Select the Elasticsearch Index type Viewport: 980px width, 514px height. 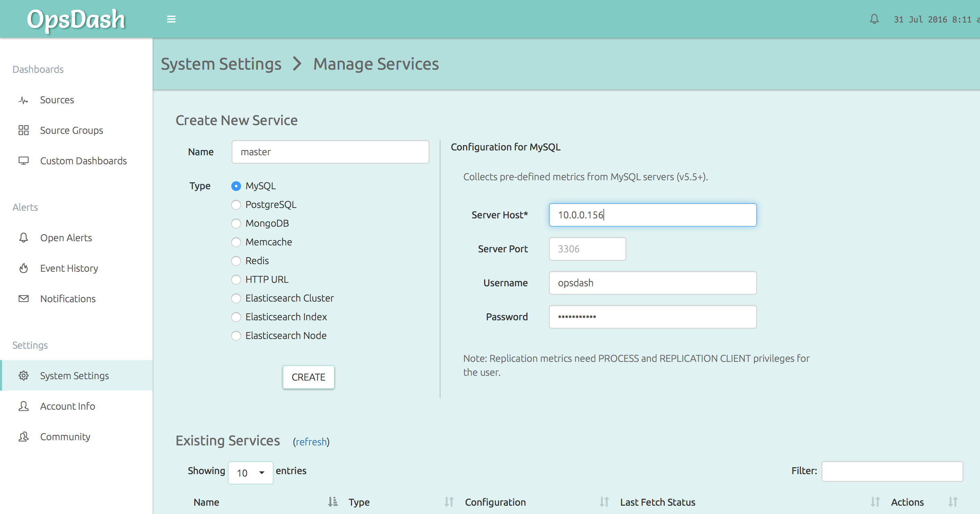point(236,317)
